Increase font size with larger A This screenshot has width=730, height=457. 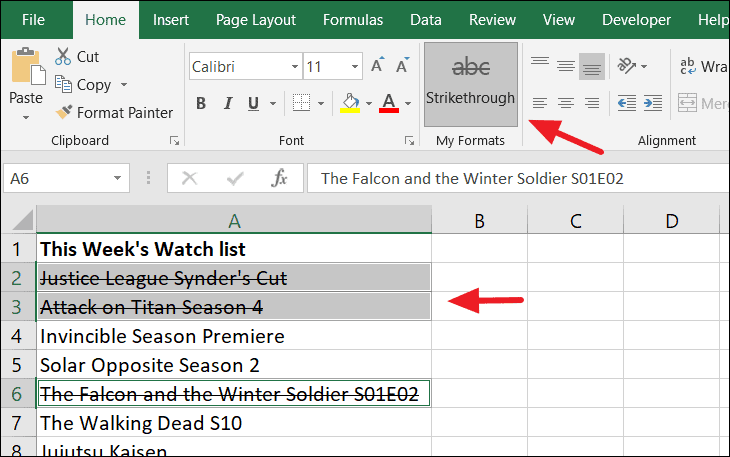(378, 65)
